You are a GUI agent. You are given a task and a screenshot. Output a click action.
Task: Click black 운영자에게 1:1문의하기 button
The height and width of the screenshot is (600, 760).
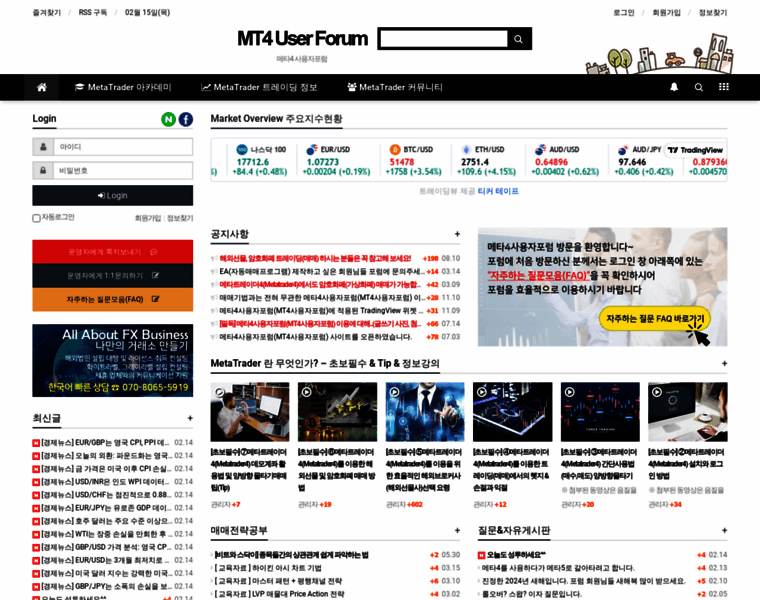click(112, 275)
